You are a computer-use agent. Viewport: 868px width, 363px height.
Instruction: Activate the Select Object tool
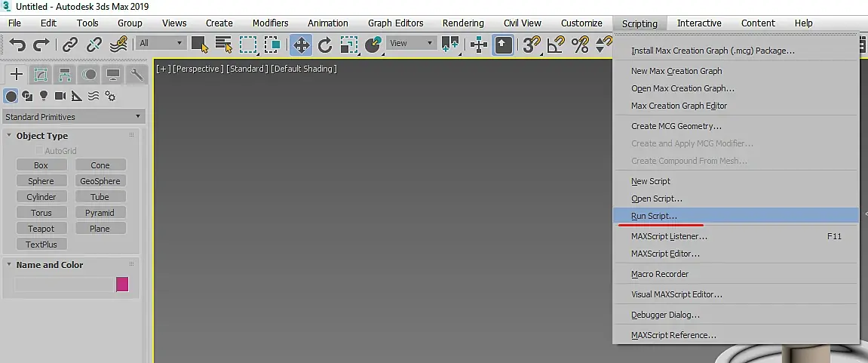pyautogui.click(x=199, y=45)
